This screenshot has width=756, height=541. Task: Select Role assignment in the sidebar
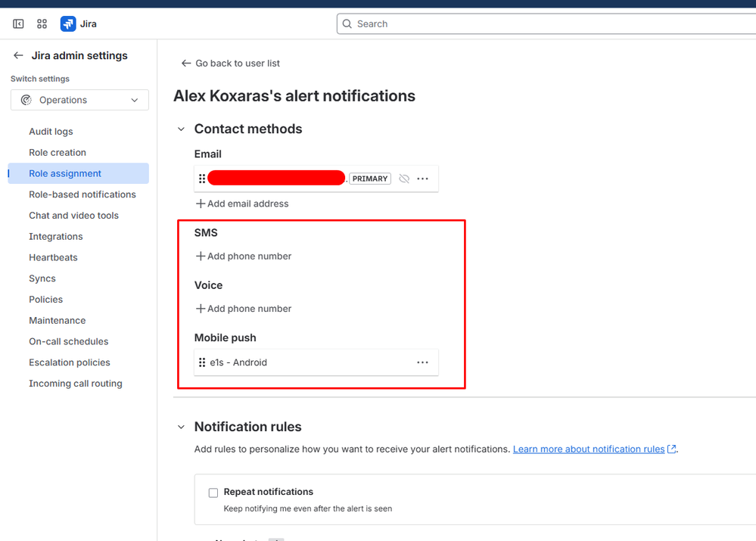coord(78,173)
